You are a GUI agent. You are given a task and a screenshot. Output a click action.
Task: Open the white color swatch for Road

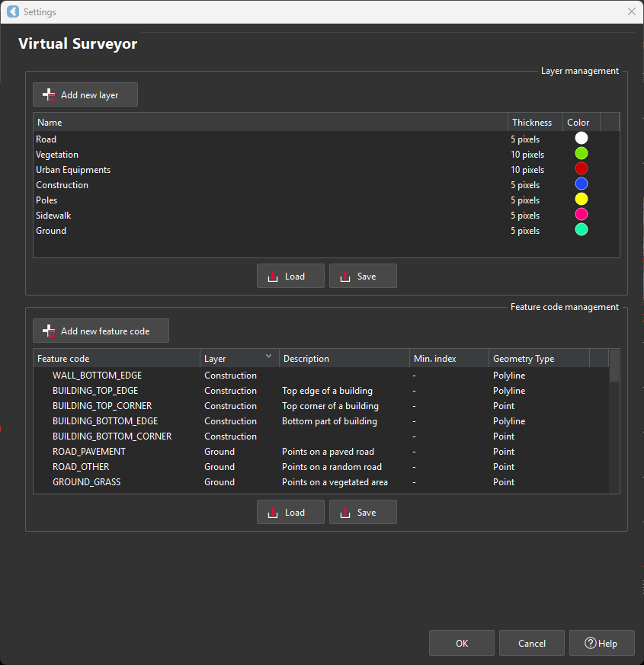582,139
